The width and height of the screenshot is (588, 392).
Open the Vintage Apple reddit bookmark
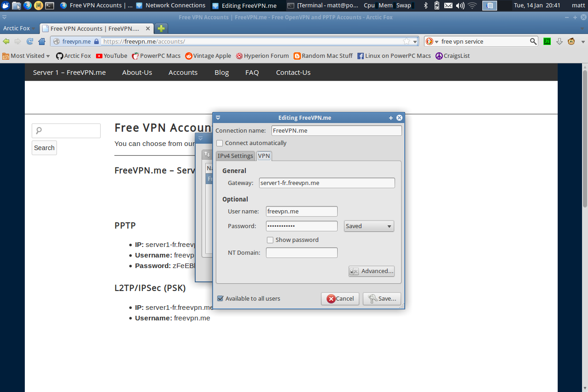click(208, 56)
